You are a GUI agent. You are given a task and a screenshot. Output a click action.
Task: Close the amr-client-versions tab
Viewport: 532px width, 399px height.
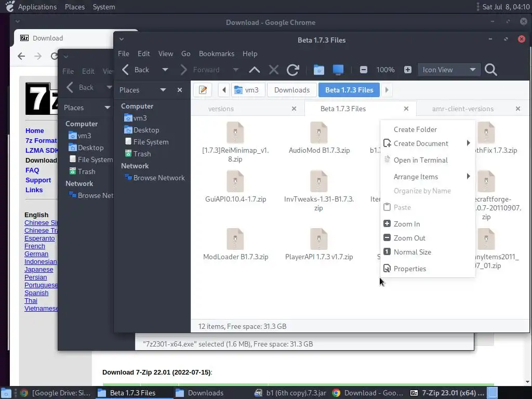pos(518,109)
